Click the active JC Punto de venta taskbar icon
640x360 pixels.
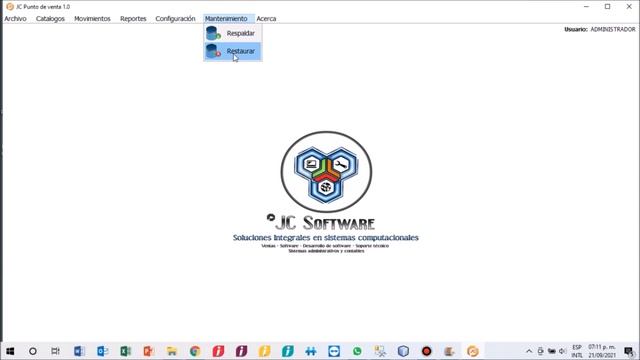[x=473, y=351]
